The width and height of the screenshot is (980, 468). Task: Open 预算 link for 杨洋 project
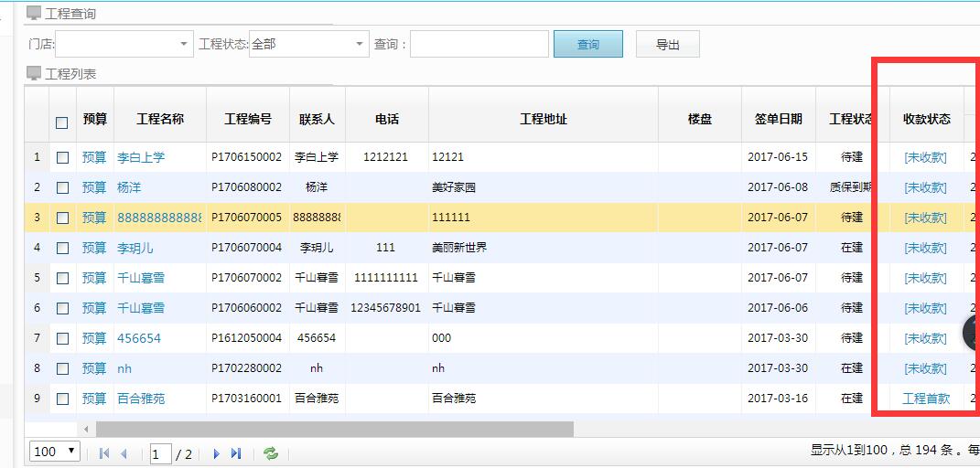pyautogui.click(x=94, y=187)
